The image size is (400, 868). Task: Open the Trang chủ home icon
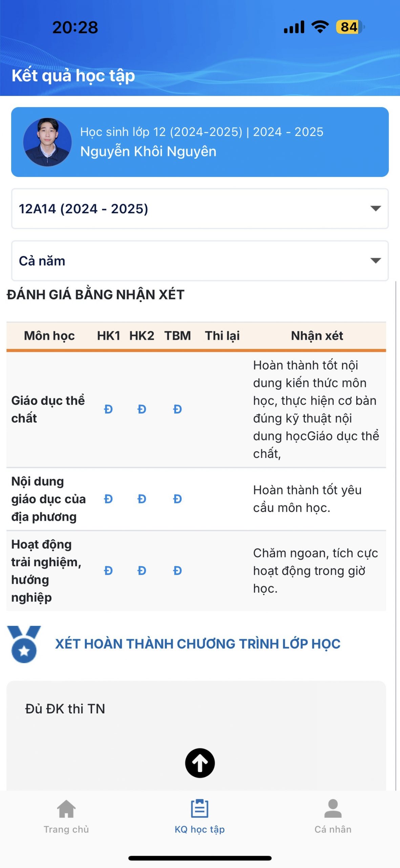(66, 809)
